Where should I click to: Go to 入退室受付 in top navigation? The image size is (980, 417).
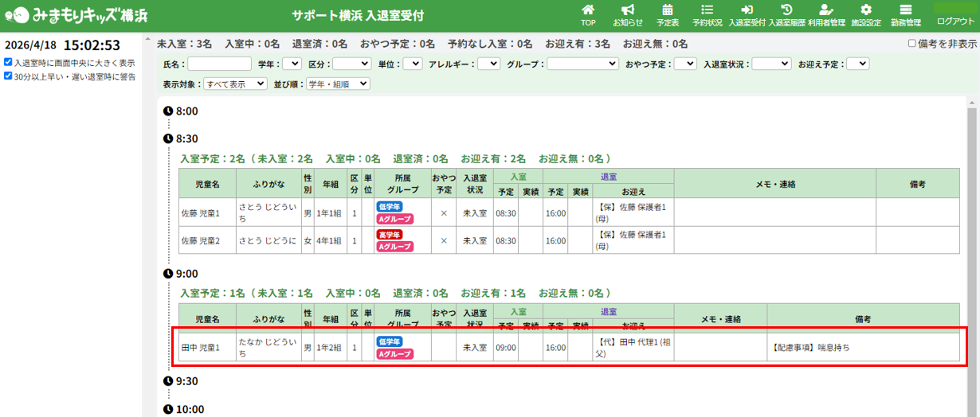pos(747,14)
